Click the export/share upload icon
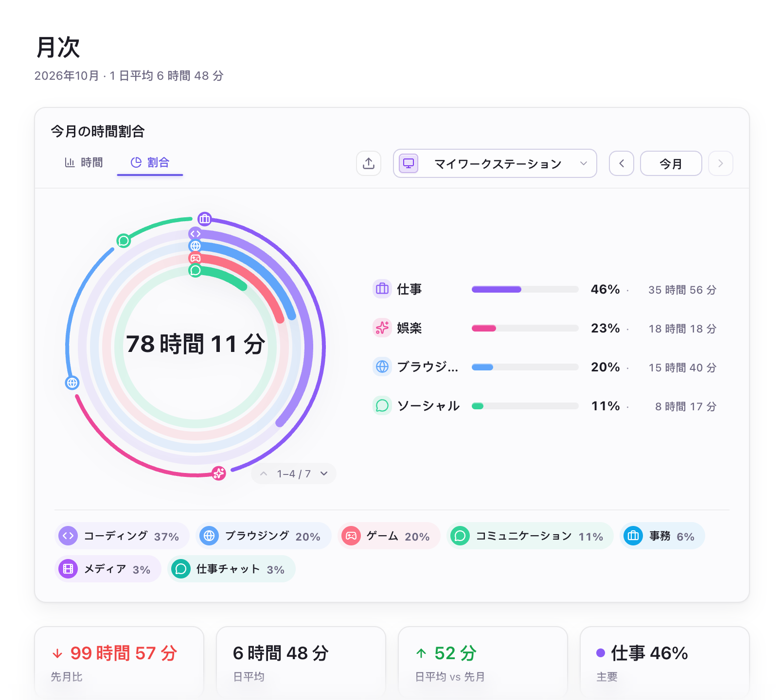 click(369, 163)
